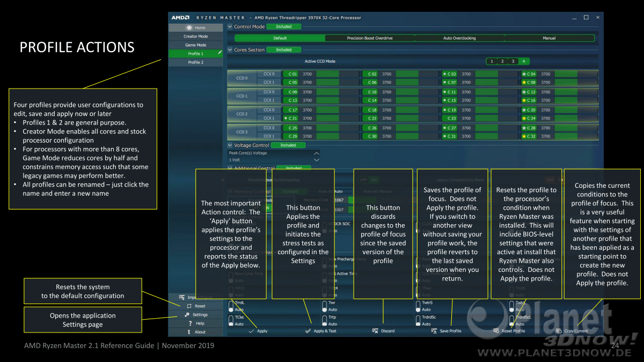Click the 3700 value for core C 05
Screen dimensions: 644x362
[x=307, y=82]
